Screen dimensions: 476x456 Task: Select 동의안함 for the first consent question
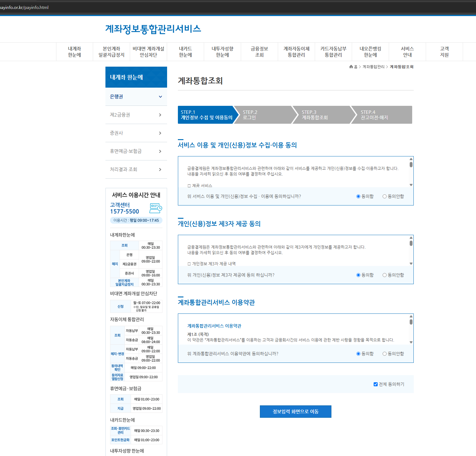(384, 196)
